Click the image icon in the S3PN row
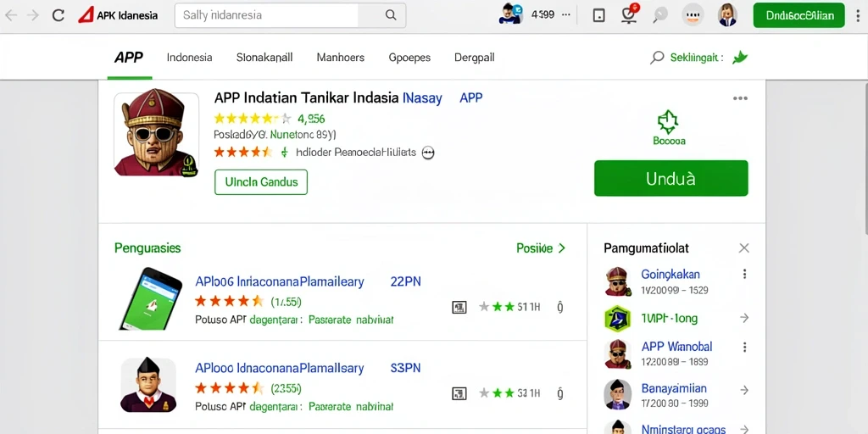This screenshot has width=868, height=434. (x=459, y=393)
